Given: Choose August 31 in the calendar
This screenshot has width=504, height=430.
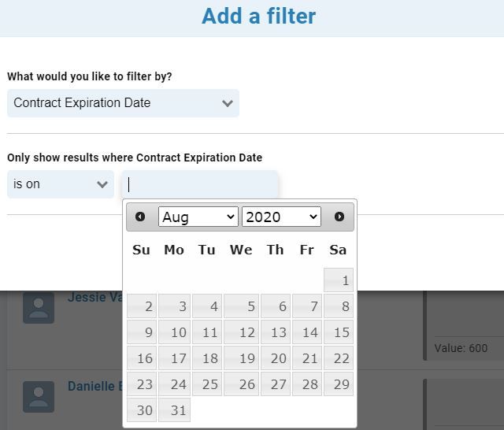Looking at the screenshot, I should [175, 410].
